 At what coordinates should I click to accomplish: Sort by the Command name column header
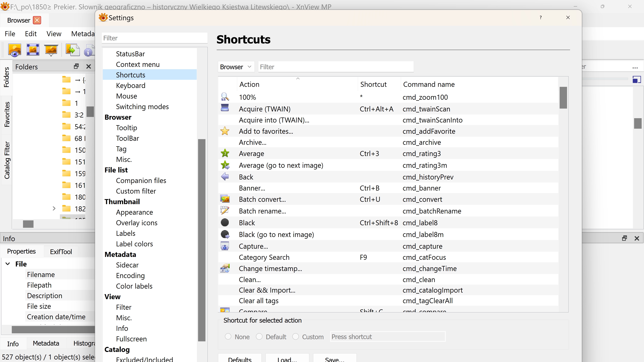pos(479,84)
